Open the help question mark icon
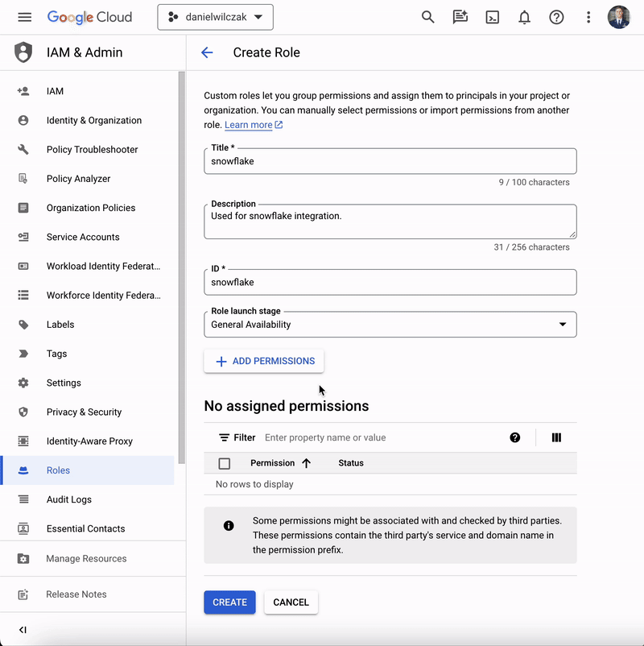 click(x=556, y=17)
